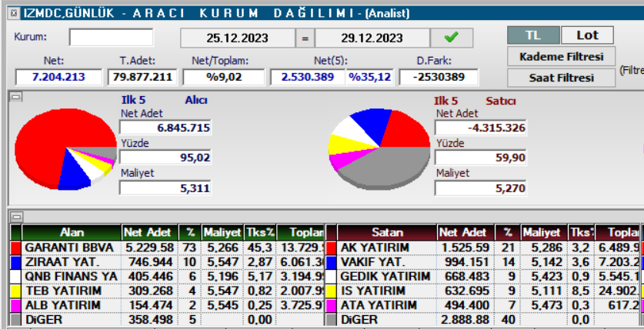Screen dimensions: 644x329
Task: Switch the display to Lot
Action: 587,35
